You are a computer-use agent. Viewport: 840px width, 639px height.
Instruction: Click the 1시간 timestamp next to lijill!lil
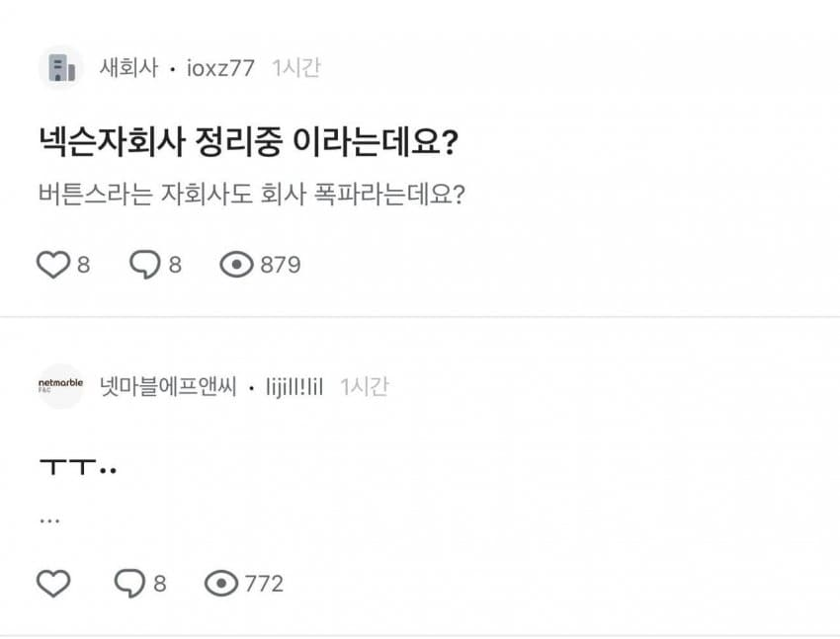coord(364,386)
